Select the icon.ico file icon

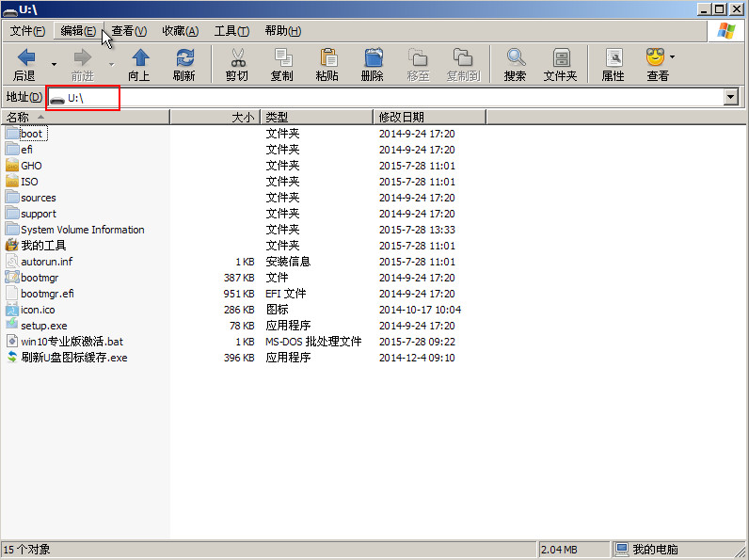(x=12, y=309)
